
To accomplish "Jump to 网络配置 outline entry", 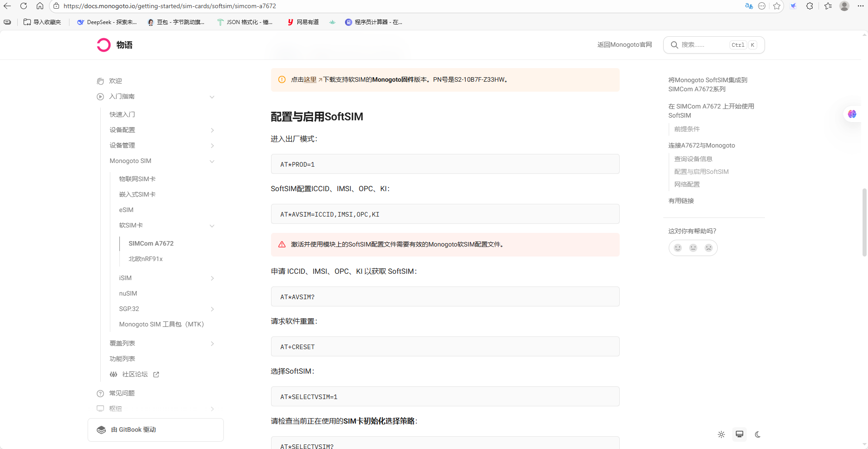I will coord(687,184).
